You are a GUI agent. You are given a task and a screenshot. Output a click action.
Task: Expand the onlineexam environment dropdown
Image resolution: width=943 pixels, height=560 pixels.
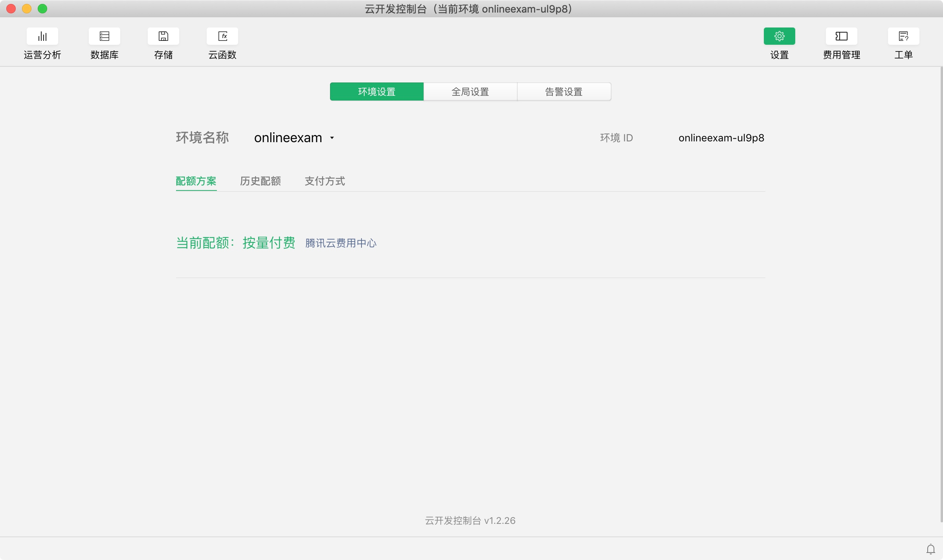coord(288,138)
